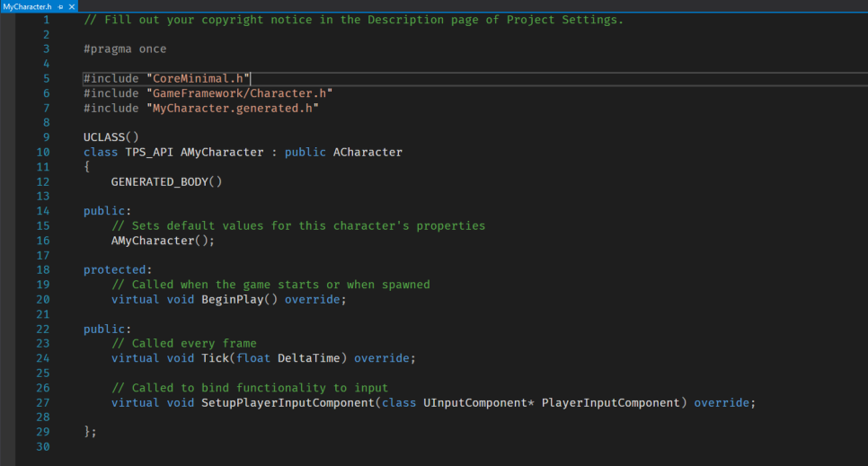Click the 'protected:' specifier
868x466 pixels.
(118, 270)
